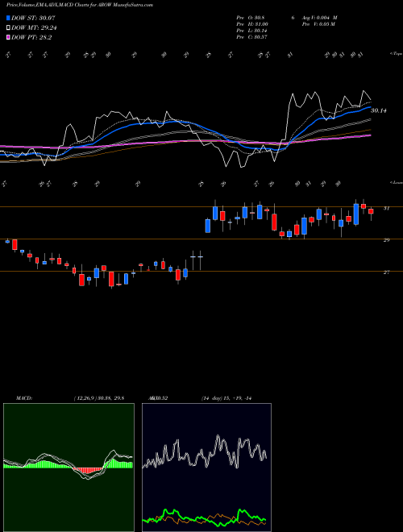Click the '<Tops' label at right edge

point(397,54)
